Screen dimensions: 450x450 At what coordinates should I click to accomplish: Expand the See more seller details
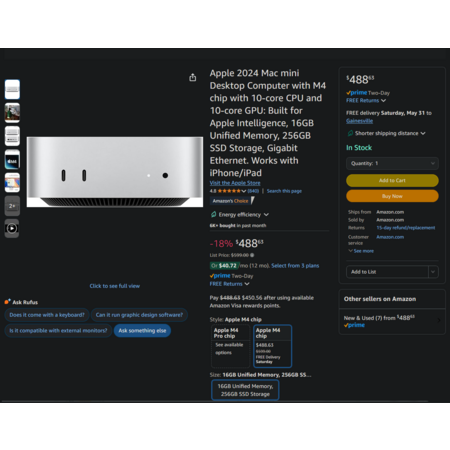tap(361, 251)
